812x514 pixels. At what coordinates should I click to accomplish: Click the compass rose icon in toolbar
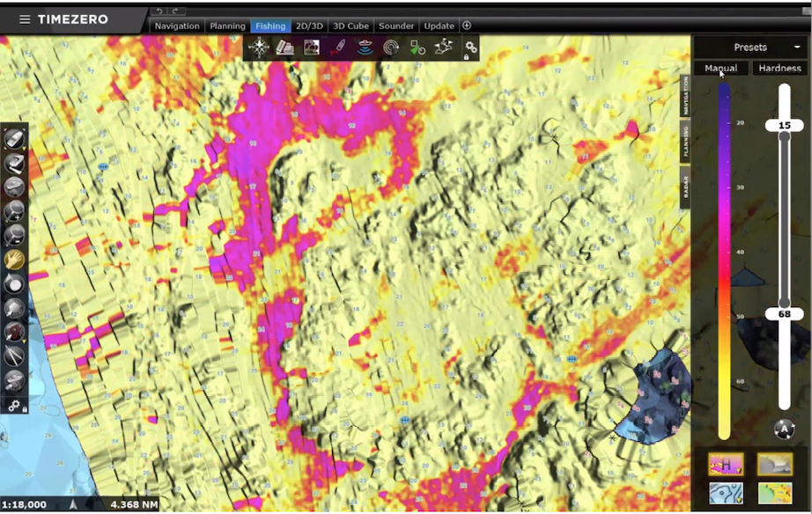[260, 48]
